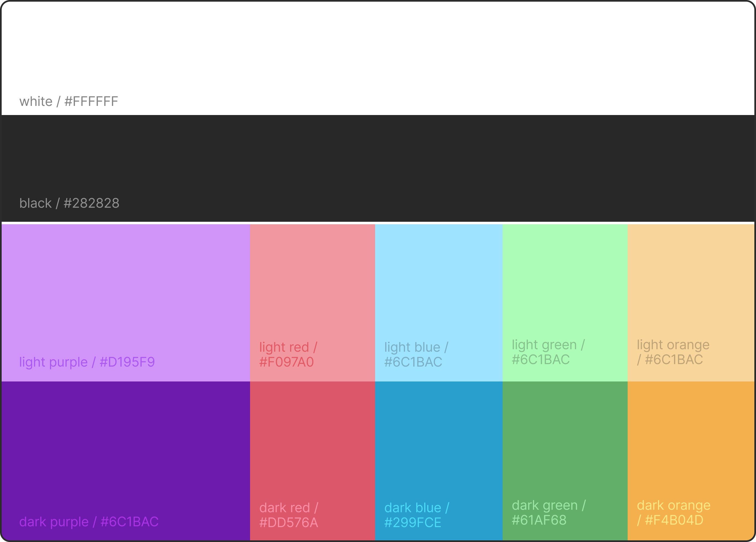Click the dark green swatch
This screenshot has height=542, width=756.
(565, 461)
